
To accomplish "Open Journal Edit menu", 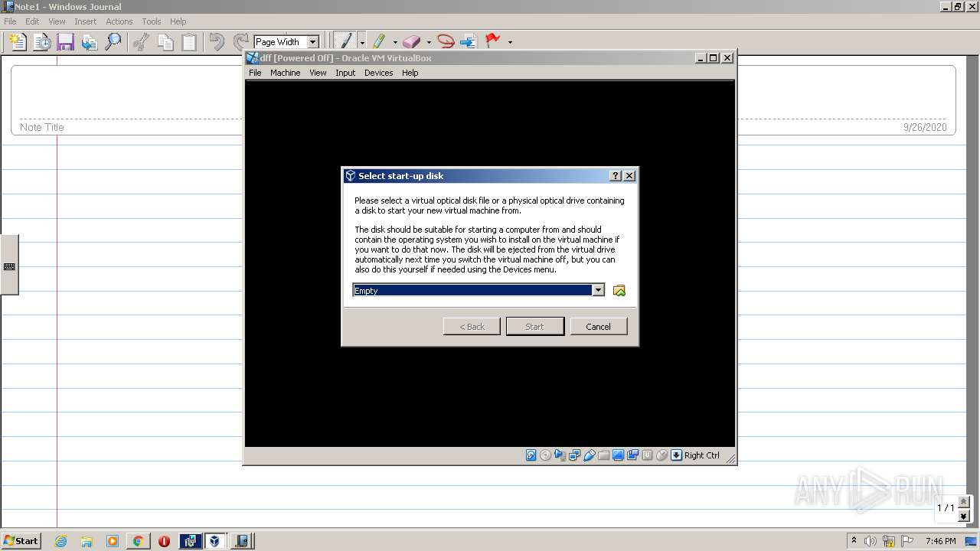I will tap(32, 21).
